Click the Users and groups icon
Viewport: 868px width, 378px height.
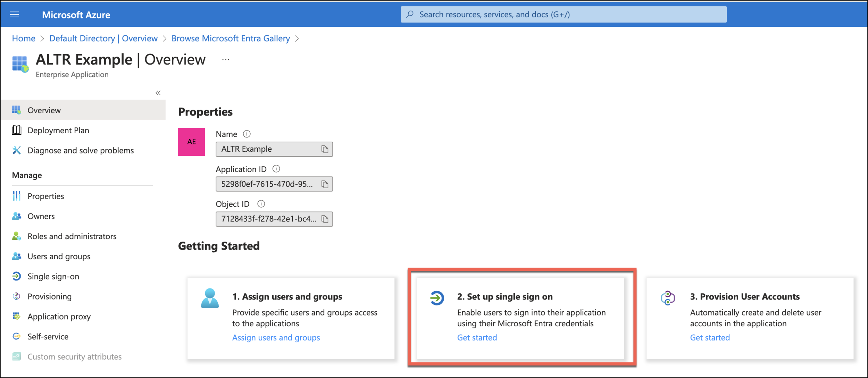(x=16, y=256)
